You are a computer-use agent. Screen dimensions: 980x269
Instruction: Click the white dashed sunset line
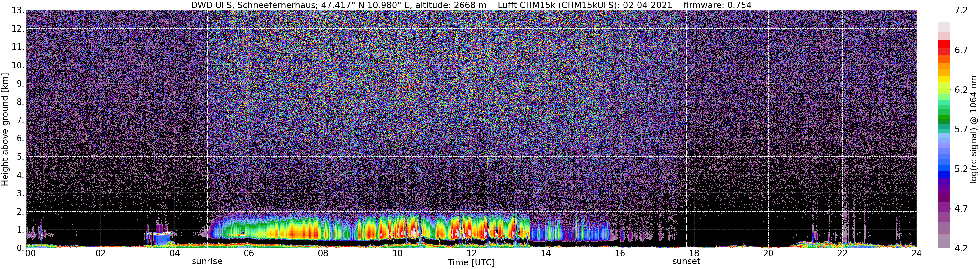[686, 129]
